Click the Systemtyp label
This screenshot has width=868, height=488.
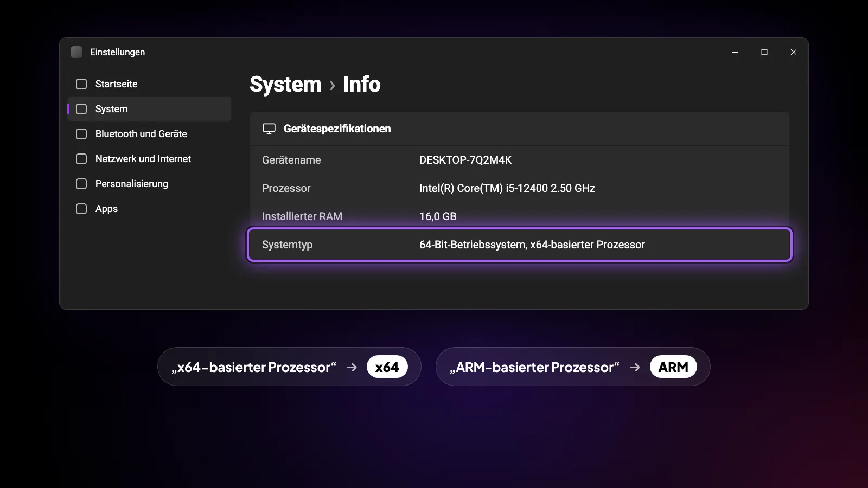coord(288,245)
